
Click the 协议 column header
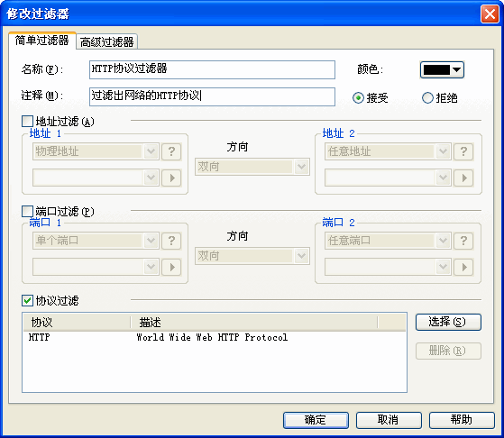(77, 323)
